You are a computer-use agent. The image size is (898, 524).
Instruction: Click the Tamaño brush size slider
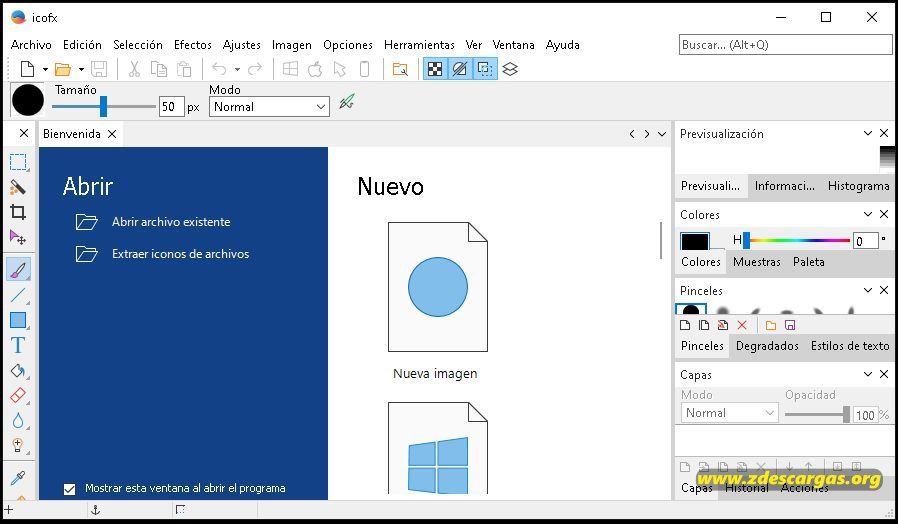[103, 107]
